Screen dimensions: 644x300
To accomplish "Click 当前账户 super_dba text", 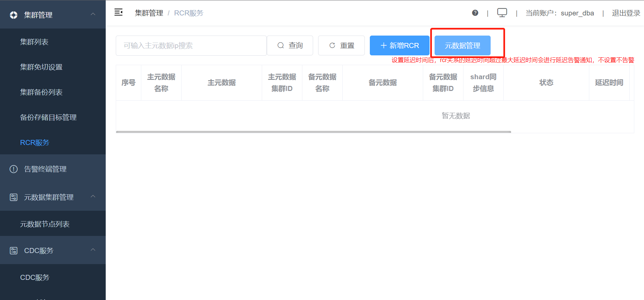I will coord(560,13).
